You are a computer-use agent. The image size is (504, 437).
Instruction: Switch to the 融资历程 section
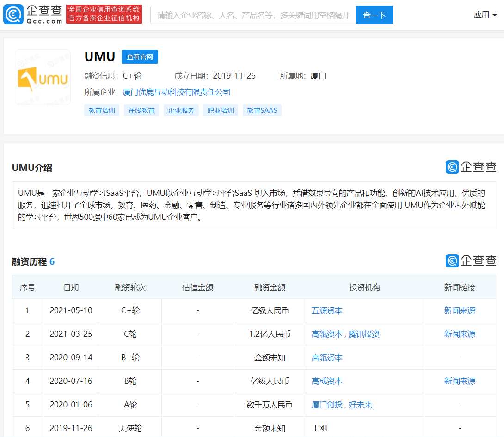coord(29,261)
